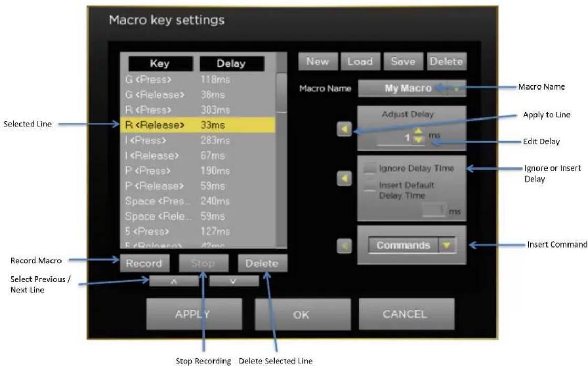Click the Stop recording button

pyautogui.click(x=203, y=263)
